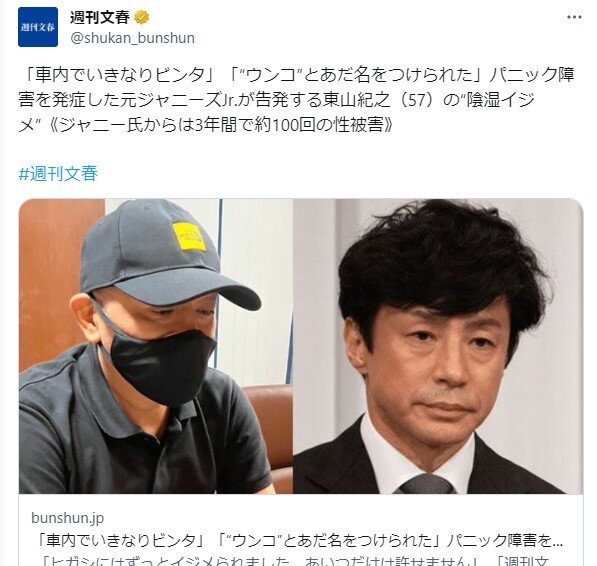Image resolution: width=597 pixels, height=566 pixels.
Task: Open the 週刊文春 blue profile avatar
Action: 38,27
